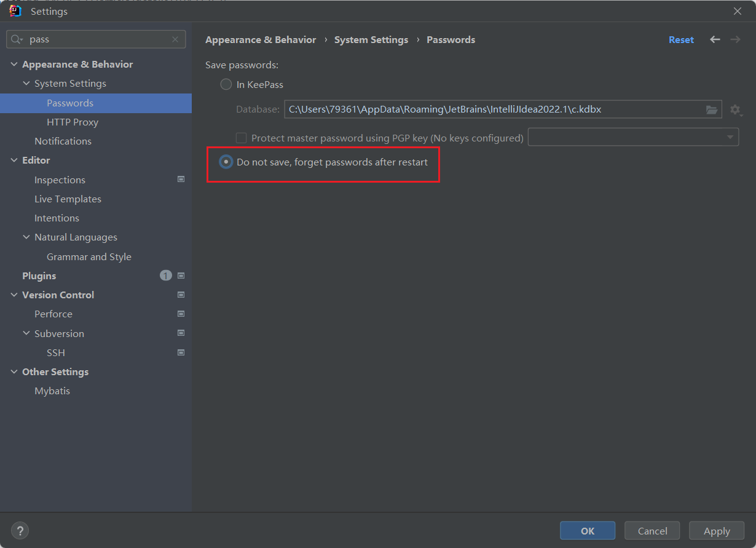
Task: Click the folder browse icon for Database path
Action: (x=712, y=109)
